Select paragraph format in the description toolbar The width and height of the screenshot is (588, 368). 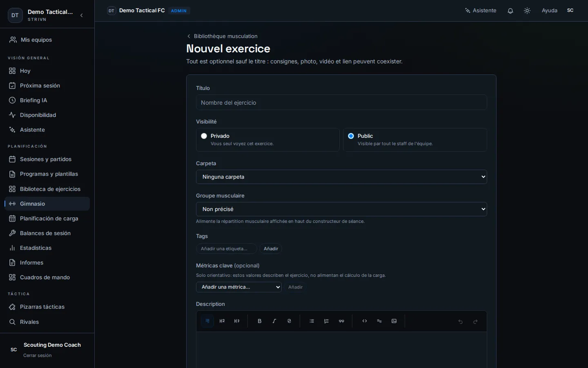[207, 321]
